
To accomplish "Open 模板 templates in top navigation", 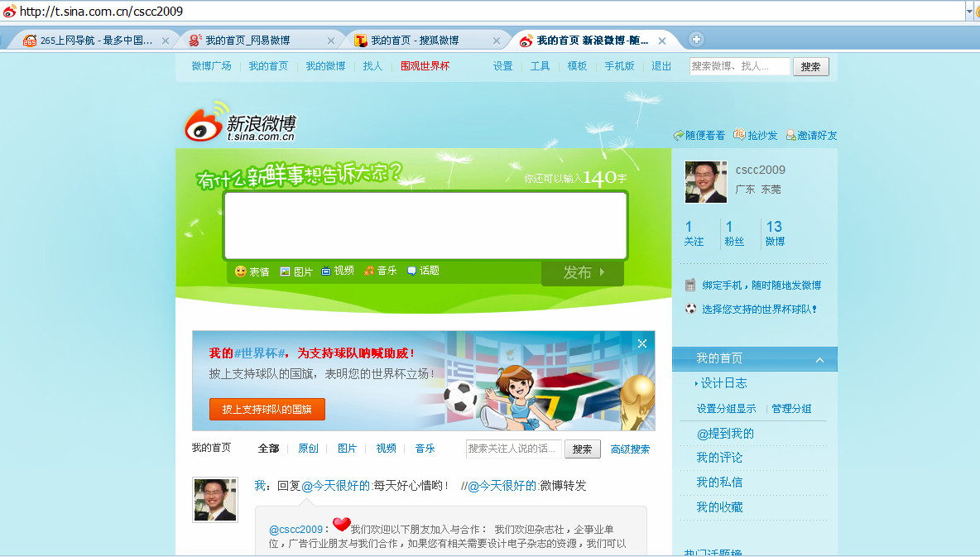I will [577, 66].
